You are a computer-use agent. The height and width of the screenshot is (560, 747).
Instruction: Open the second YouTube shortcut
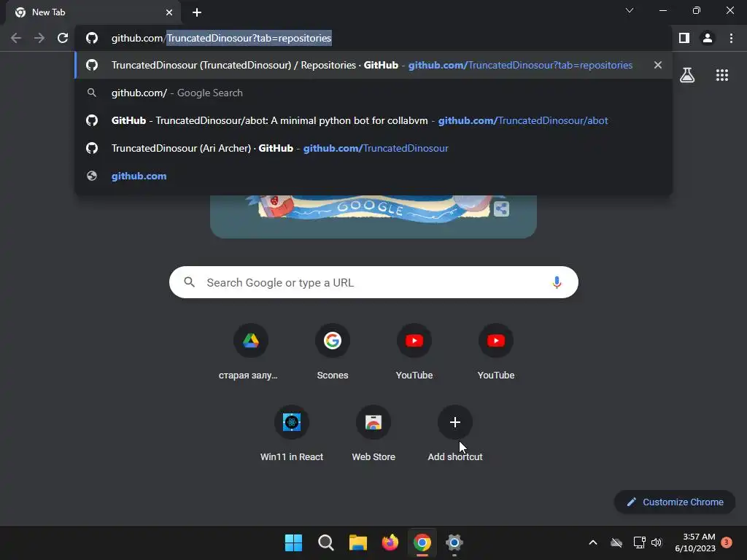click(496, 351)
